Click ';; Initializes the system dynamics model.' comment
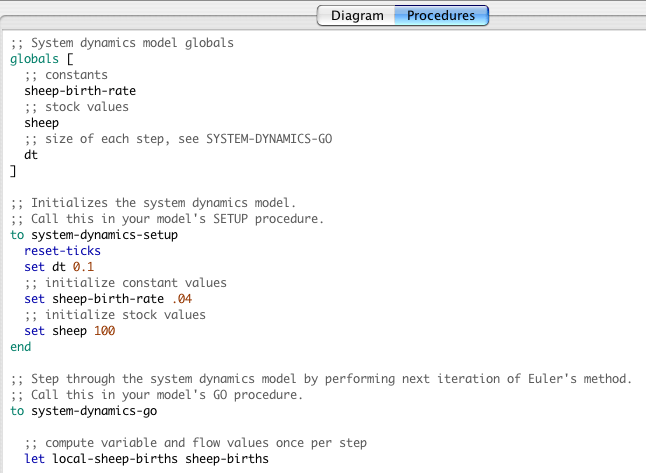The image size is (646, 473). coord(153,203)
